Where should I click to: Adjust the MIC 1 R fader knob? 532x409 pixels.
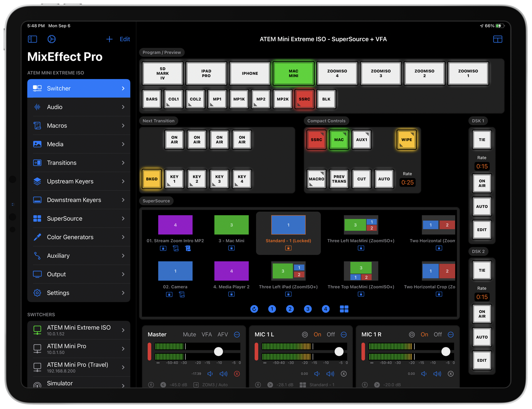446,352
